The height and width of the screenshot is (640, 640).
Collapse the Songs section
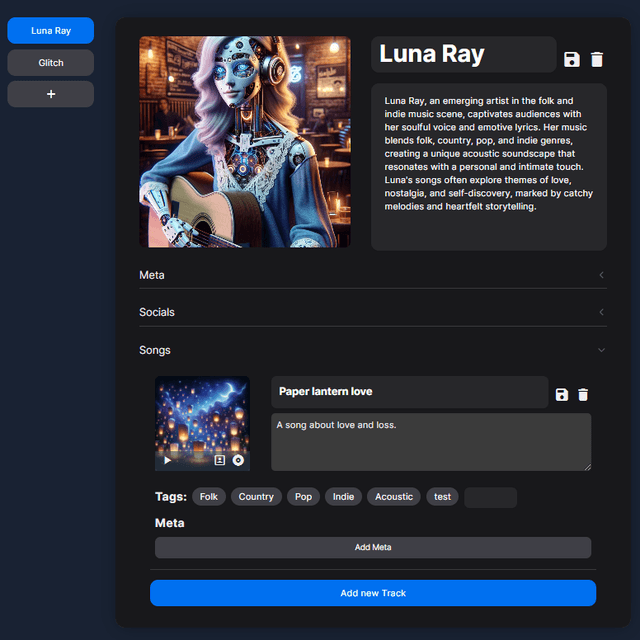click(x=372, y=350)
